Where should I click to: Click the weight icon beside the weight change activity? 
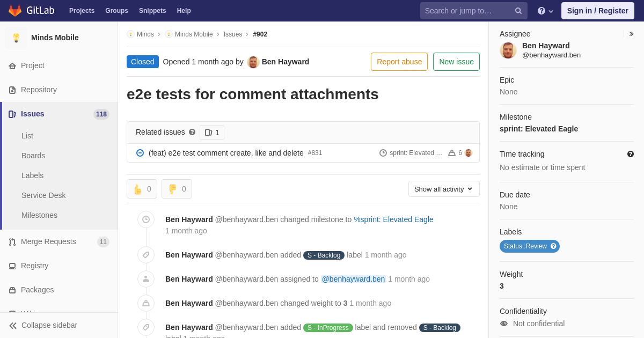146,303
